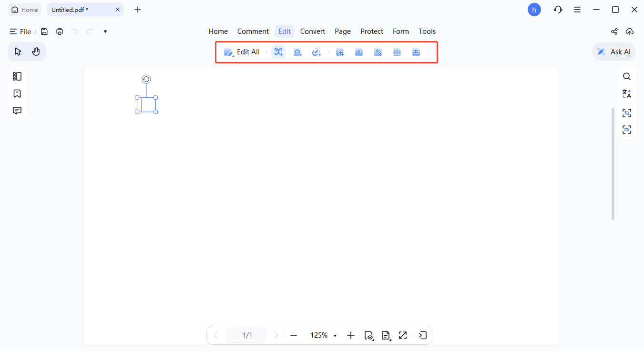The width and height of the screenshot is (644, 351).
Task: Switch to the Convert tab
Action: [x=313, y=31]
